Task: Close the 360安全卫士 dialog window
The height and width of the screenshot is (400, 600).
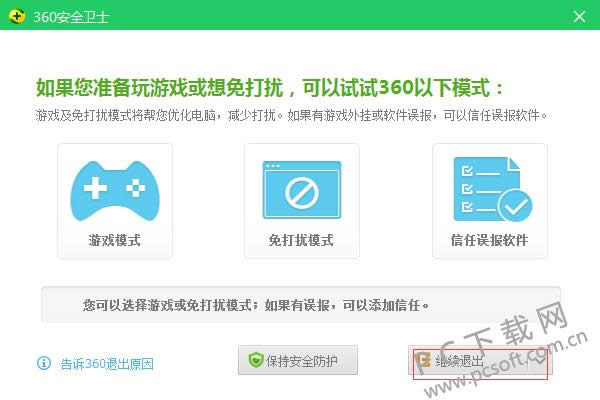Action: (580, 16)
